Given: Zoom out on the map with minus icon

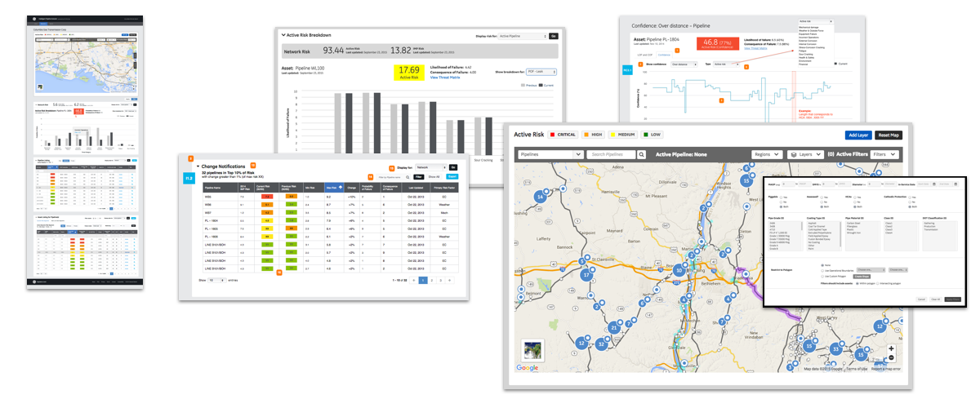Looking at the screenshot, I should pyautogui.click(x=891, y=357).
